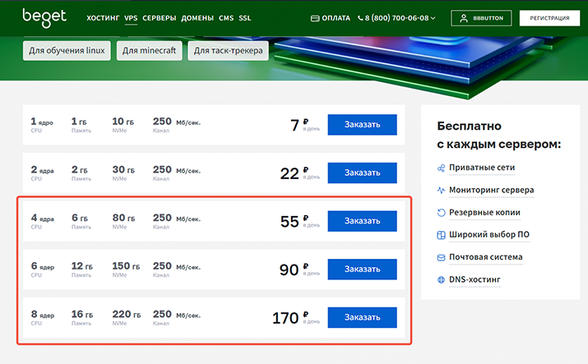The width and height of the screenshot is (588, 364).
Task: Click the private networks icon
Action: click(x=441, y=168)
